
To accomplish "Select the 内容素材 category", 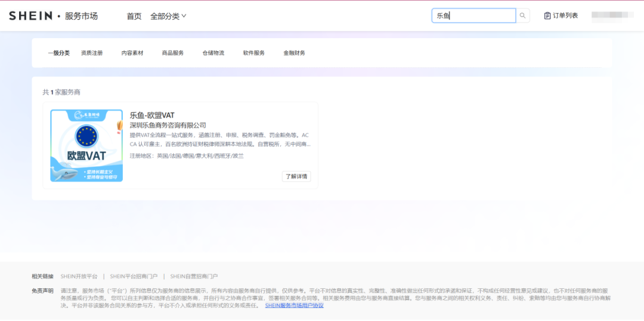I will (132, 53).
